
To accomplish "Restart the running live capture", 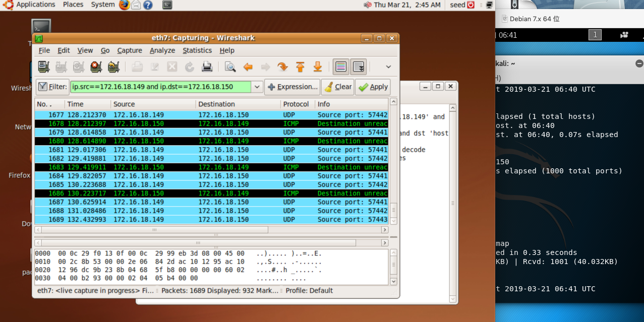I will click(113, 67).
